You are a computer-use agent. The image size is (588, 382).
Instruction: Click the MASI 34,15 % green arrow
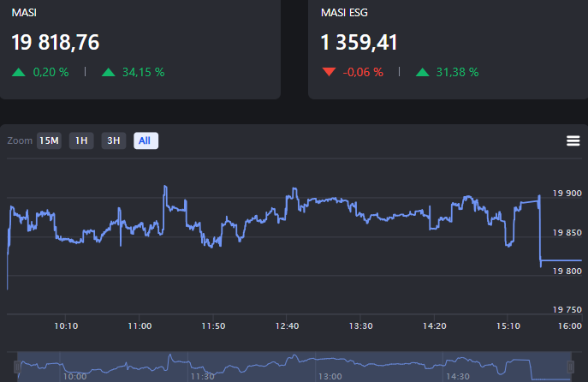[108, 72]
